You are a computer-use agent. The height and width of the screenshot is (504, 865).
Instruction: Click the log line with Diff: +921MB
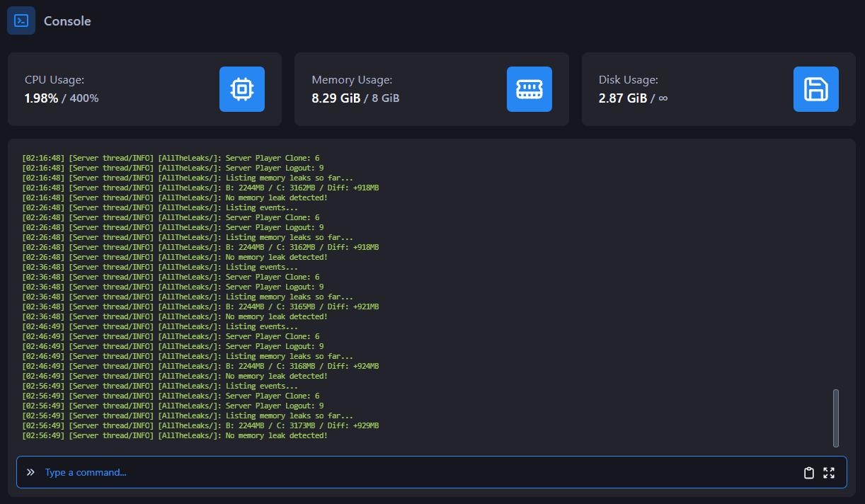click(x=200, y=307)
